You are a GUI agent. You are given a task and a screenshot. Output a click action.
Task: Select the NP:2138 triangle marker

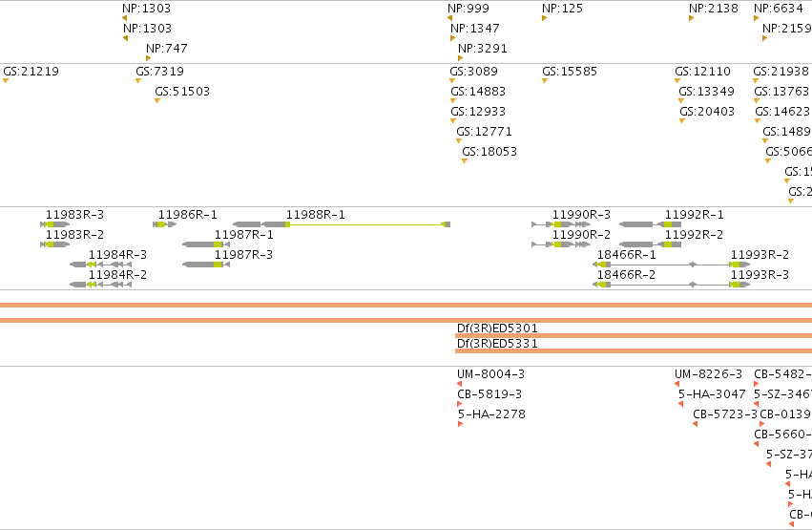pyautogui.click(x=692, y=18)
